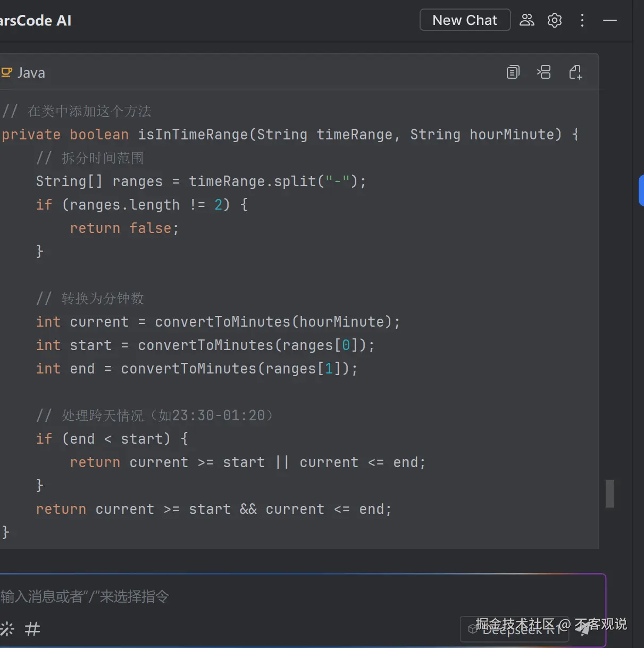644x648 pixels.
Task: Click the blue marker on right edge
Action: (641, 190)
